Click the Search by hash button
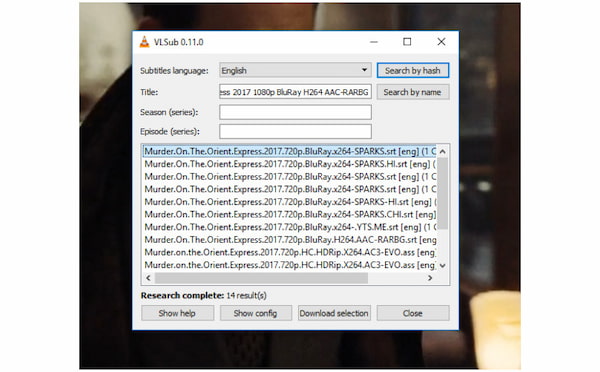600x372 pixels. pyautogui.click(x=412, y=70)
